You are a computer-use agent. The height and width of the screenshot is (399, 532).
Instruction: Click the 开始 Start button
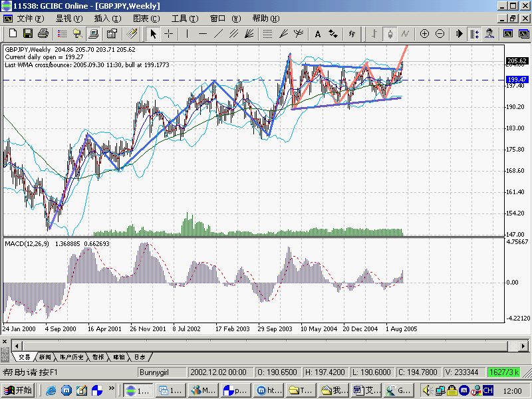click(19, 390)
